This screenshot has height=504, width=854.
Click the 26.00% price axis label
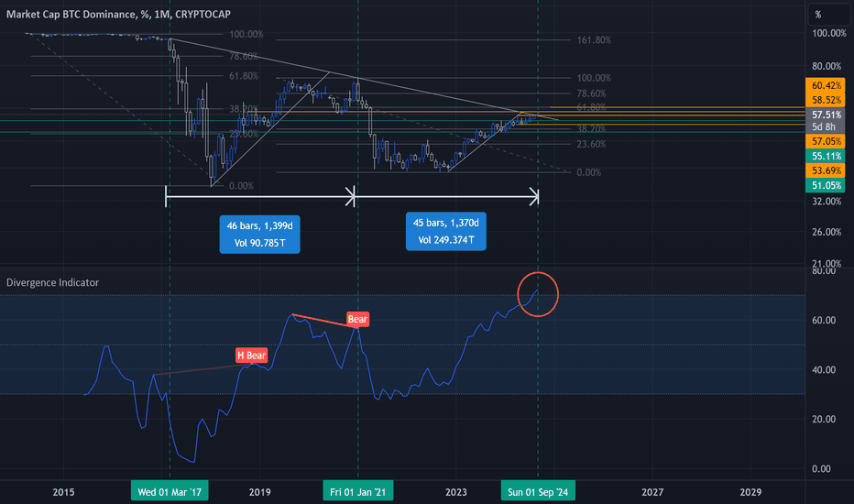tap(827, 232)
